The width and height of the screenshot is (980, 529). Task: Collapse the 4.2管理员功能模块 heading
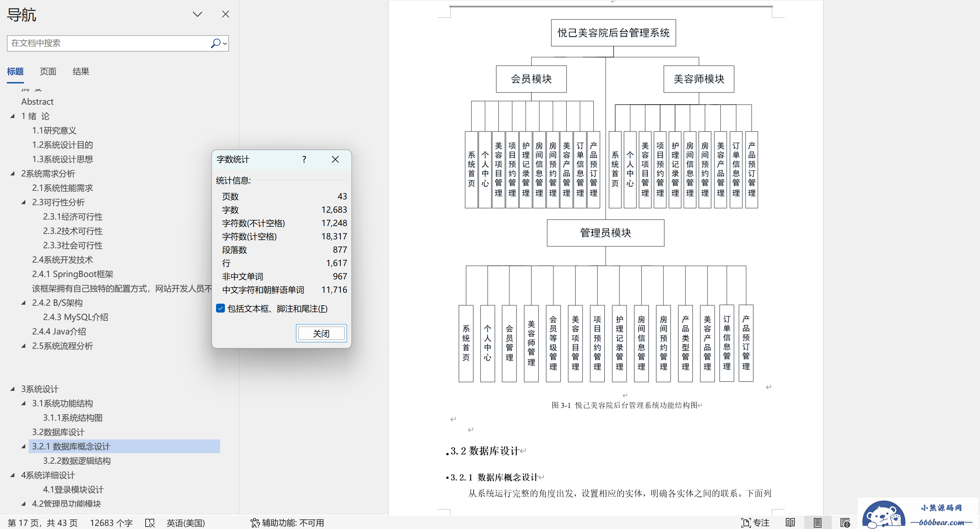tap(24, 503)
